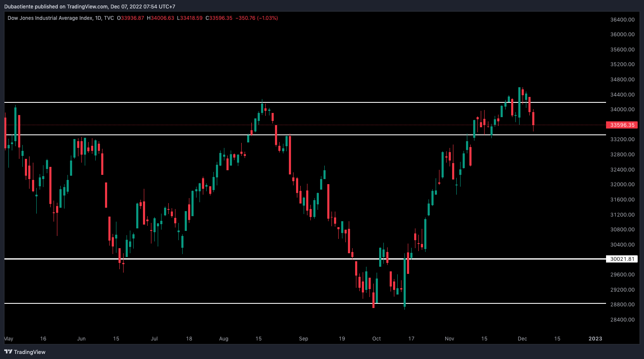Click the 28400.00 price axis label
644x359 pixels.
622,320
